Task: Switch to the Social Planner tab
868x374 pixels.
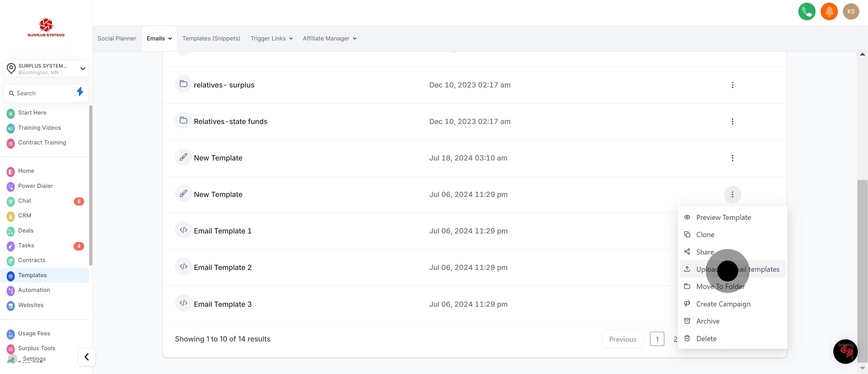Action: click(x=117, y=38)
